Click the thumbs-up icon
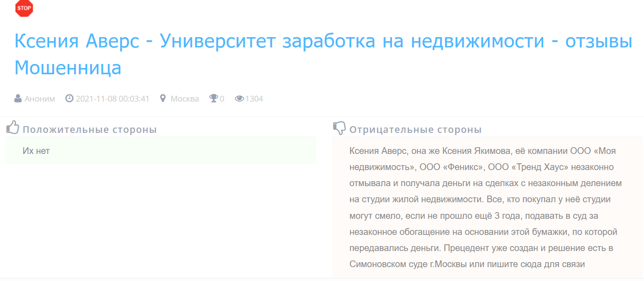Viewport: 644px width, 281px height. [x=13, y=128]
